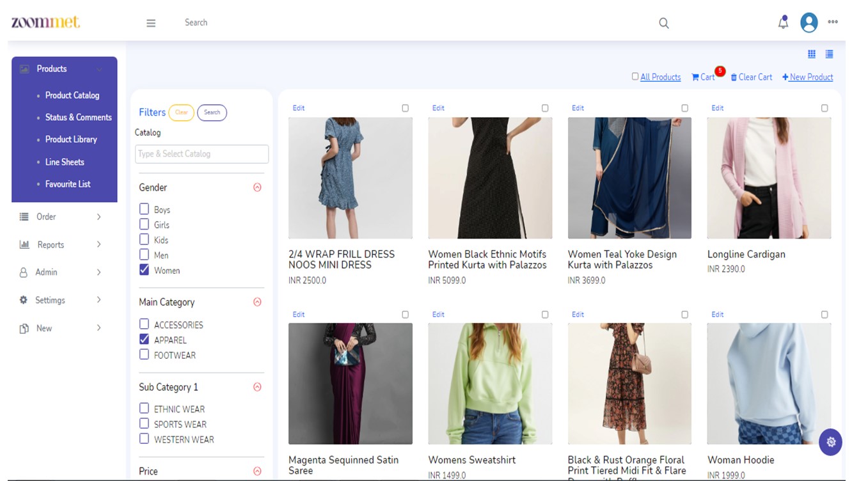Open the Product Catalog menu item
868x481 pixels.
72,95
